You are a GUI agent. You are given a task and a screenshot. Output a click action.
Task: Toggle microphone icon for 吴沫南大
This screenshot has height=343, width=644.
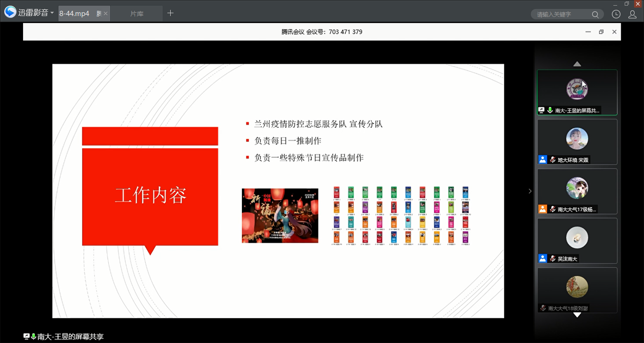click(553, 259)
